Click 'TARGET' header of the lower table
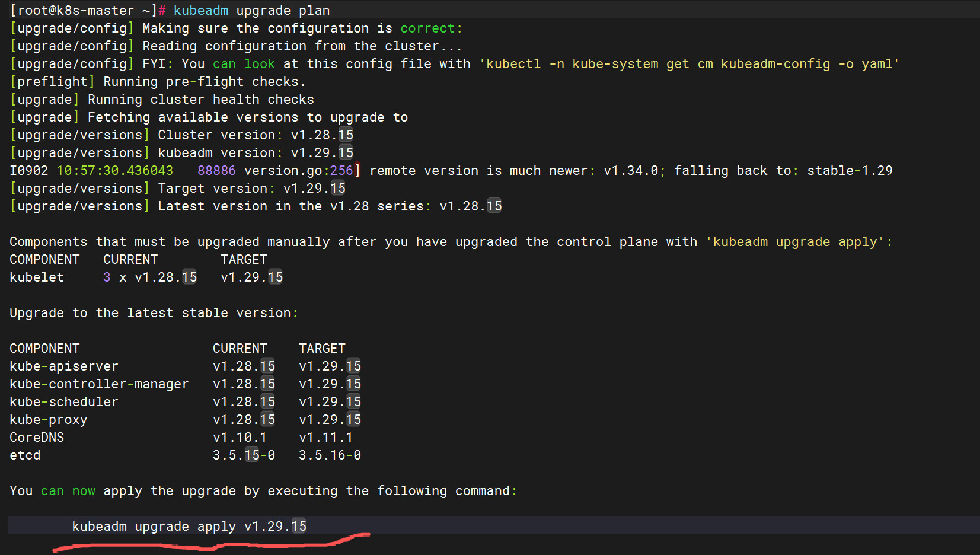 coord(322,349)
